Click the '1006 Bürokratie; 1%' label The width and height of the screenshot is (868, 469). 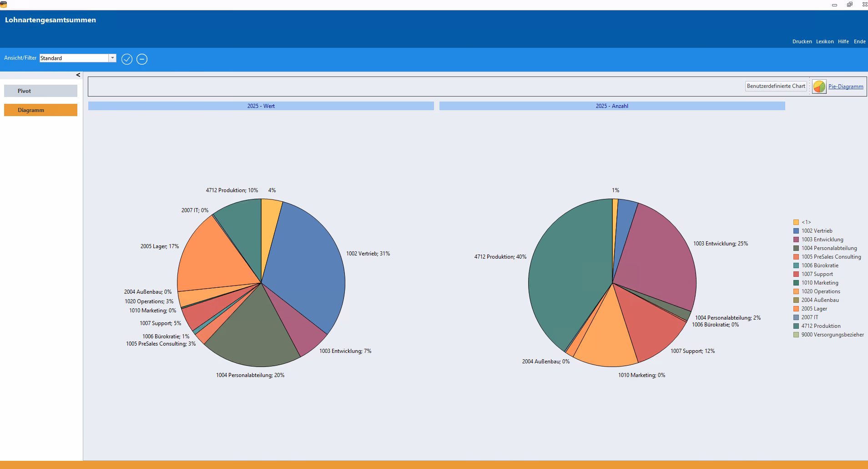pos(166,336)
